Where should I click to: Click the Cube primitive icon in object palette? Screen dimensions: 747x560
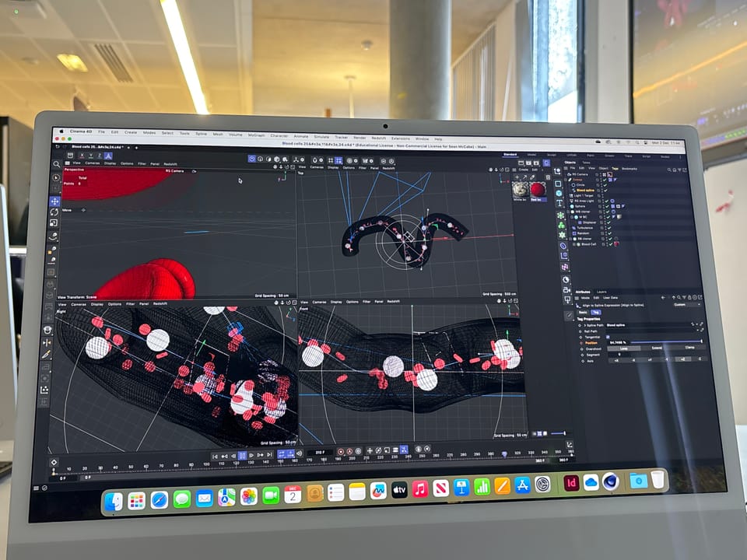(x=559, y=193)
